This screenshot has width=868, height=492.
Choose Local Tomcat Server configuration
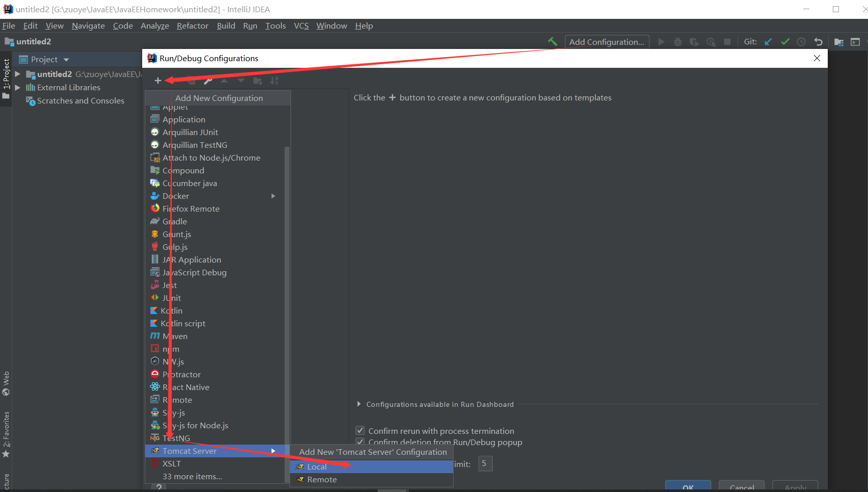click(372, 467)
